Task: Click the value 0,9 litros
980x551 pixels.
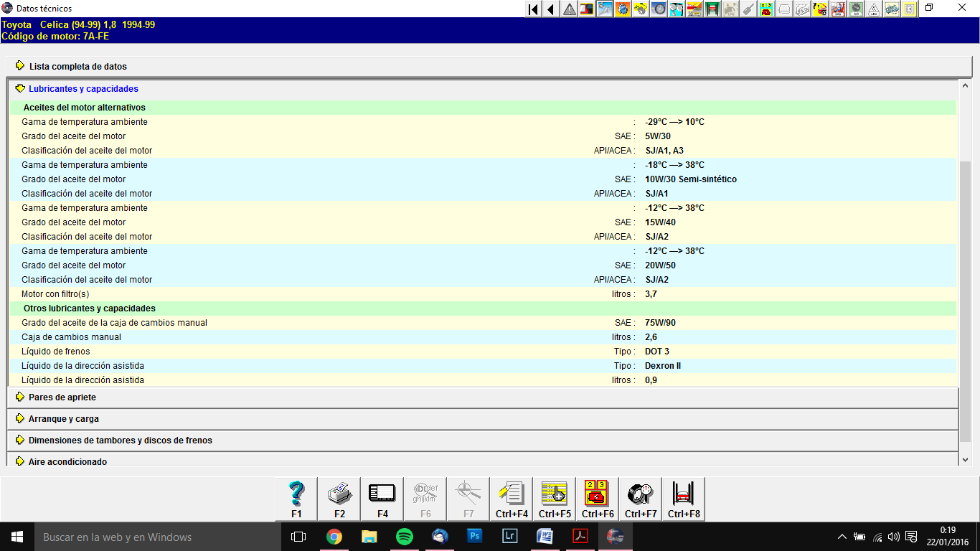Action: click(651, 380)
